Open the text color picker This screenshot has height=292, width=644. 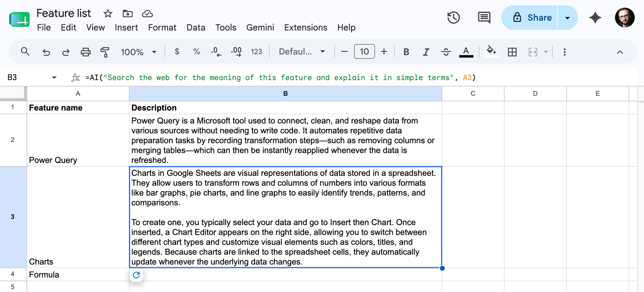pos(466,52)
